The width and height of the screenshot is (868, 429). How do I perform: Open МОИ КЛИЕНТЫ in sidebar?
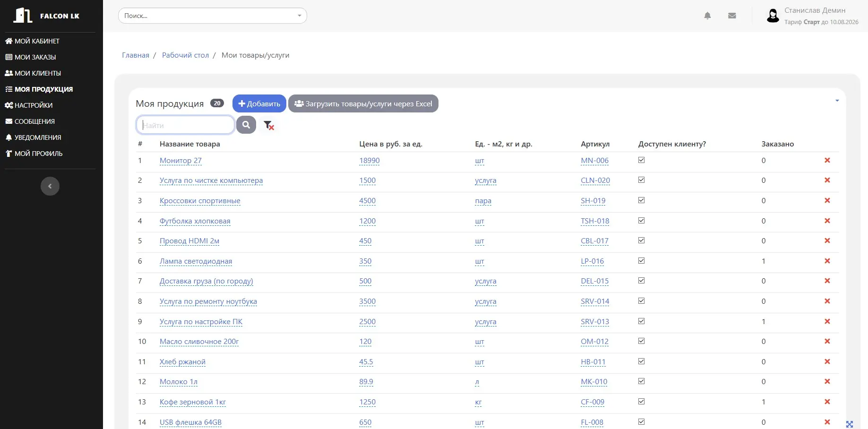click(33, 73)
